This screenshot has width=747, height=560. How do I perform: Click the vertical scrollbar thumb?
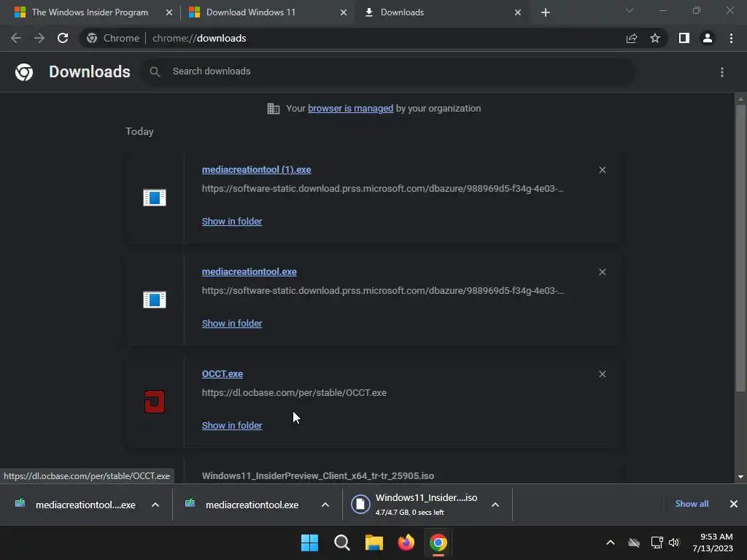[x=740, y=248]
